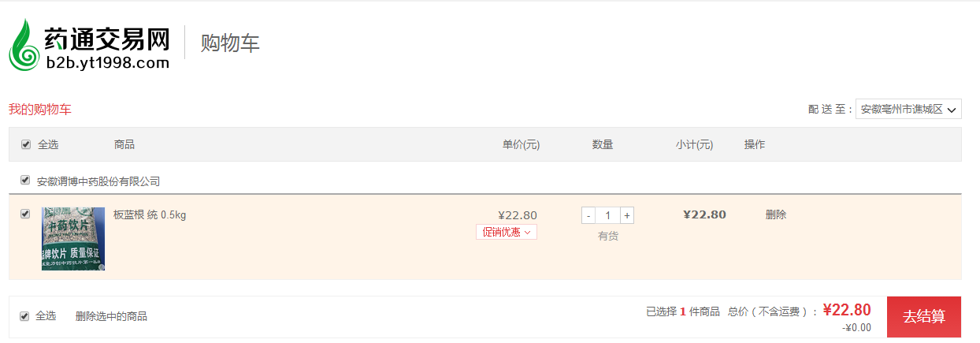Click 删除选中的商品 link
The image size is (980, 343).
click(x=111, y=316)
